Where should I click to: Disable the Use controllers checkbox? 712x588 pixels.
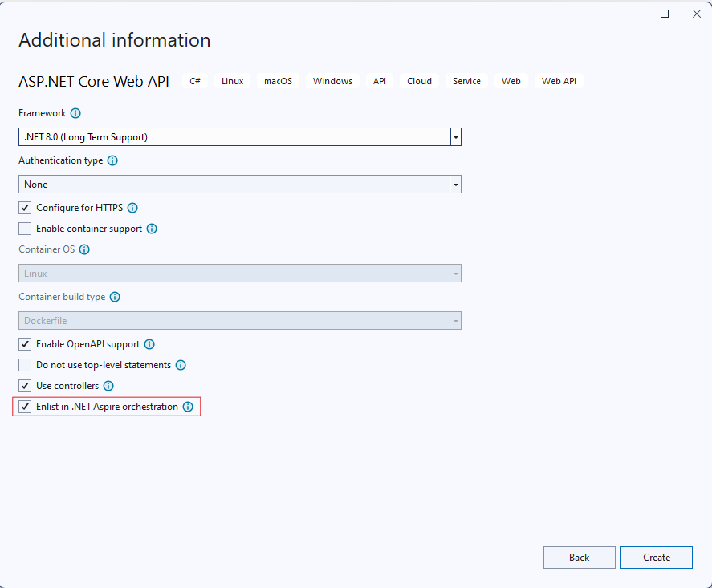pos(25,386)
